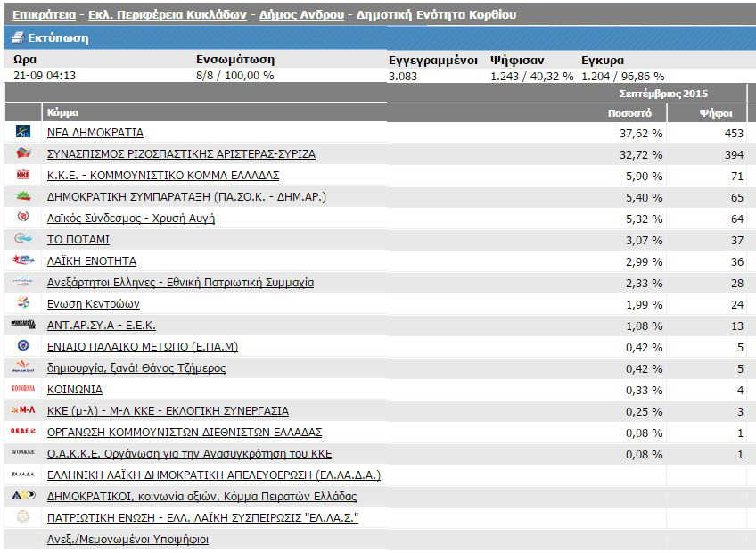Open Λαϊκός Σύνδεσμος - Χρυσή Αυγή link
This screenshot has width=756, height=553.
click(x=131, y=219)
